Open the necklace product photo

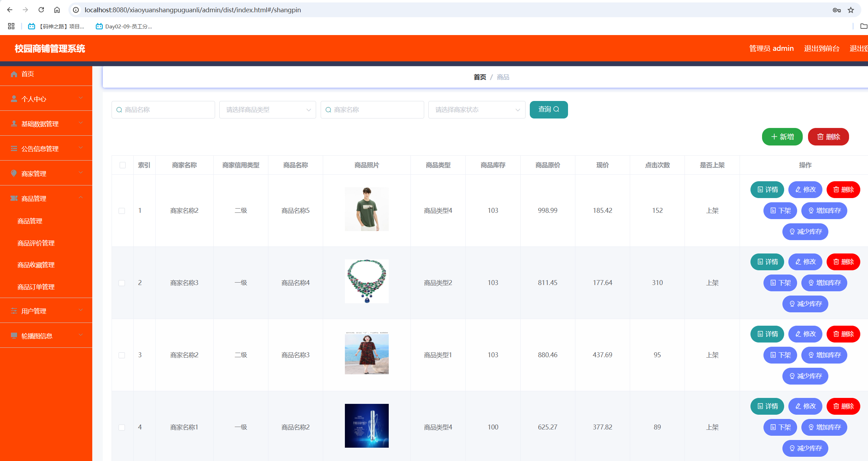point(367,281)
